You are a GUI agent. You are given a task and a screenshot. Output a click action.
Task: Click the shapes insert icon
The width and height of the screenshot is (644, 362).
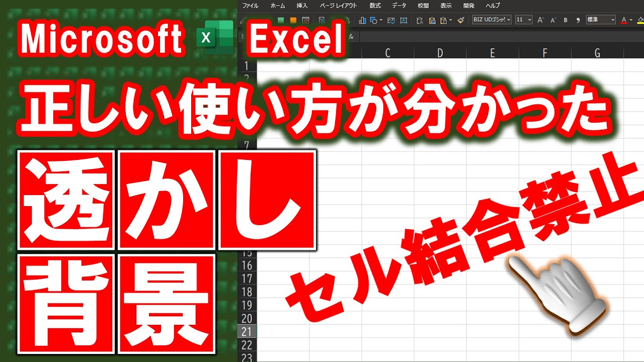coord(373,20)
